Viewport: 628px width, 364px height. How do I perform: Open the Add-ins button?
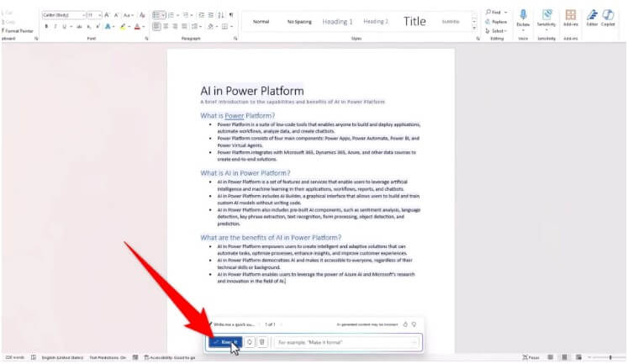click(570, 18)
